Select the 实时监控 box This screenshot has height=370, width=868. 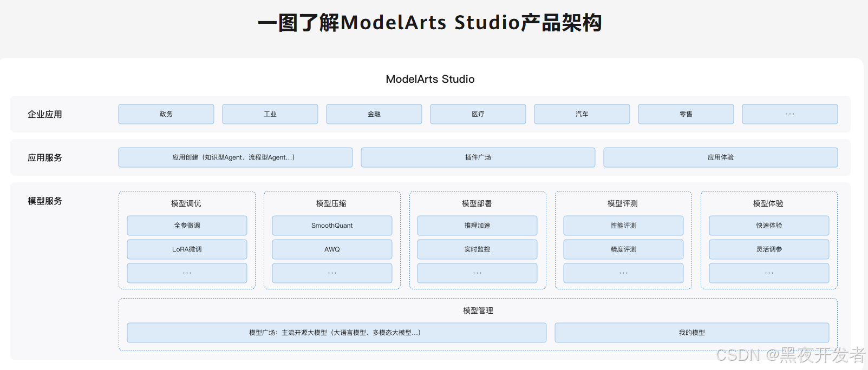477,249
